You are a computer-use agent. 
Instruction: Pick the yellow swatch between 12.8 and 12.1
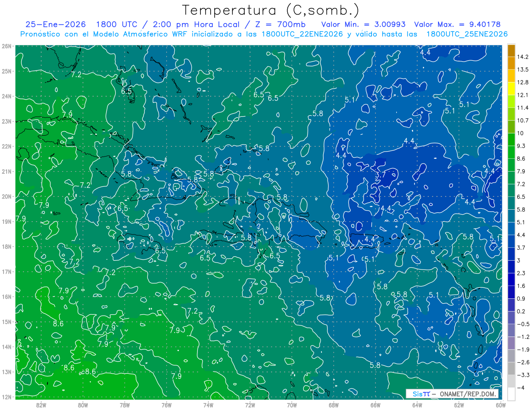point(511,89)
